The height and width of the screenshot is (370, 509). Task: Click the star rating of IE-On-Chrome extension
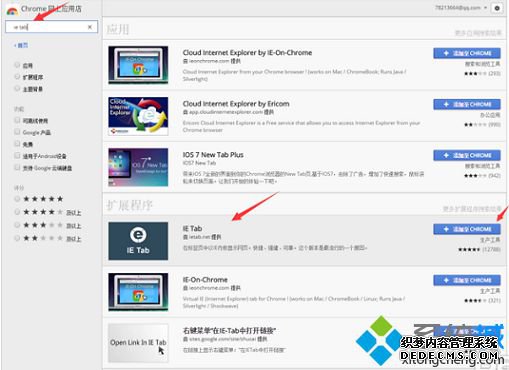(476, 300)
